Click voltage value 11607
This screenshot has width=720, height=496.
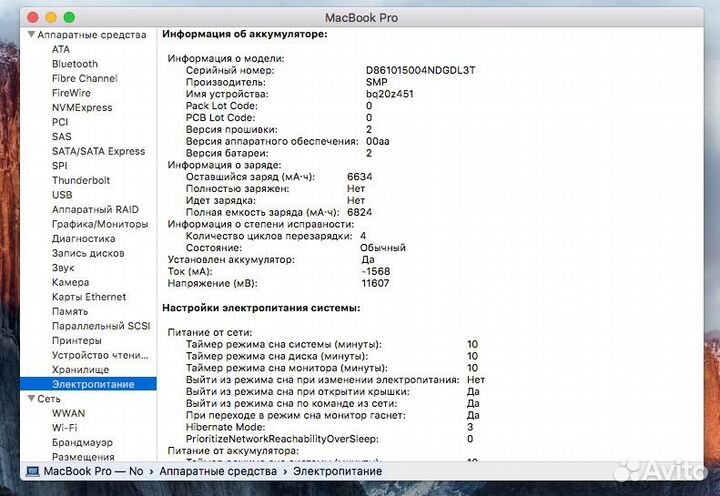click(375, 283)
